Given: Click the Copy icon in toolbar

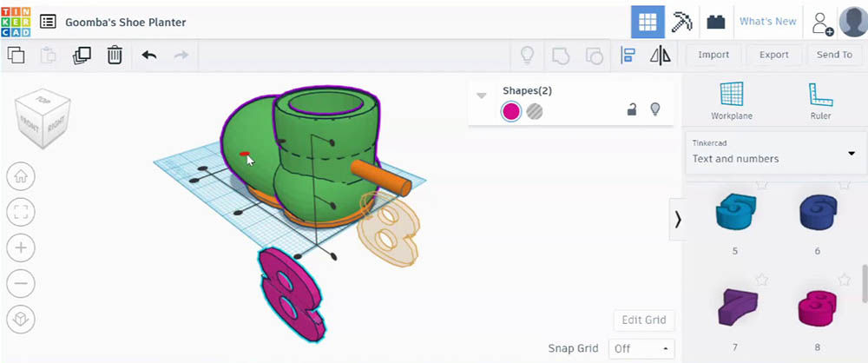Looking at the screenshot, I should (16, 55).
